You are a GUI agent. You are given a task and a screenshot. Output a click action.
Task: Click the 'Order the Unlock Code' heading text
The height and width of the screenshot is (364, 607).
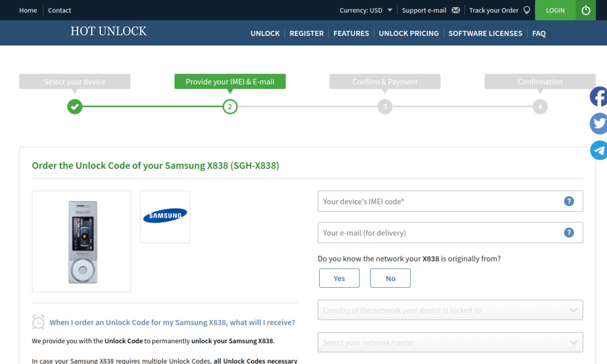point(156,165)
